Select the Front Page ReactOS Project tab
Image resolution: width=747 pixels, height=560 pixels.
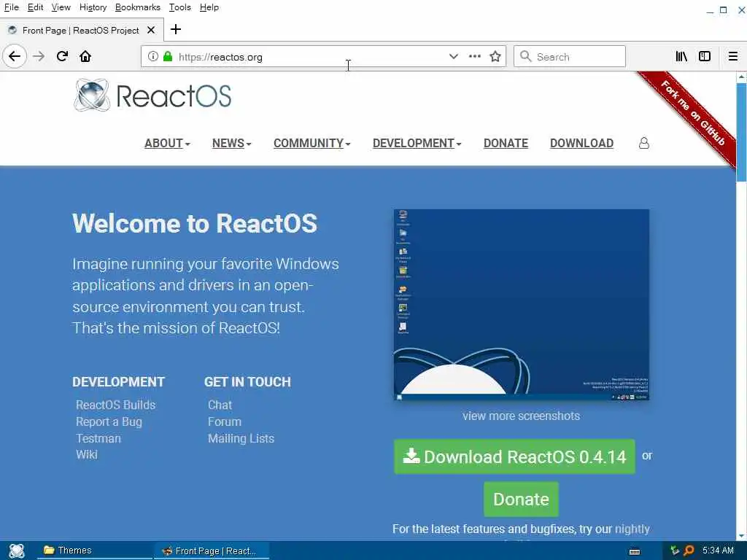tap(82, 30)
